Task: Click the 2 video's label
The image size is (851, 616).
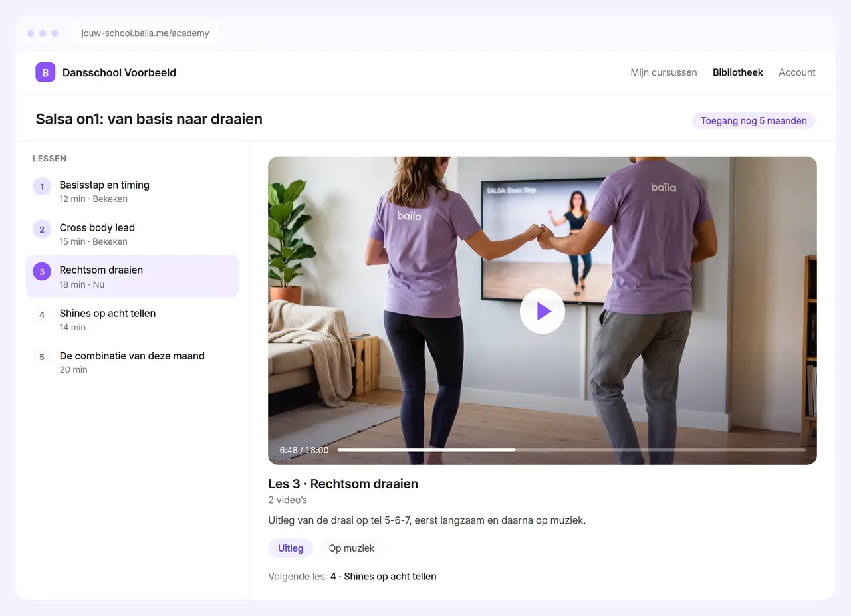Action: [287, 500]
